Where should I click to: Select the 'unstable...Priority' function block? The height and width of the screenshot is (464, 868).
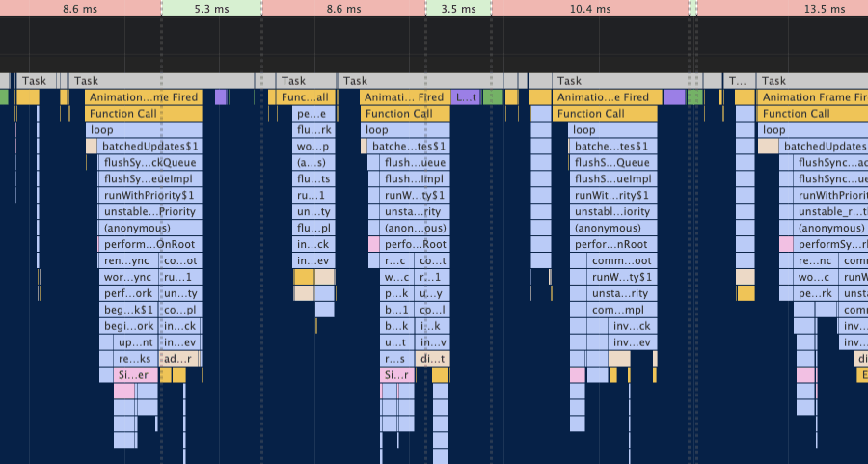click(151, 212)
